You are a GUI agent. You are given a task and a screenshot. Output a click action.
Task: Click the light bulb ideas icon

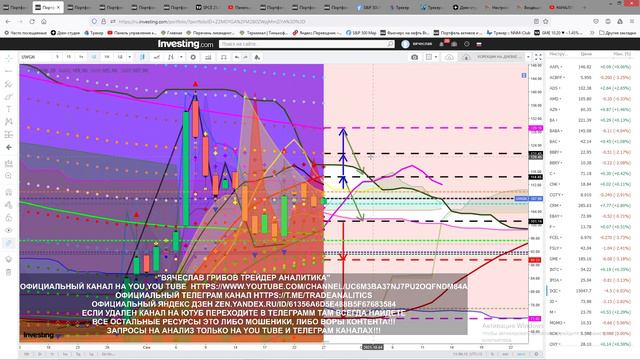9,260
